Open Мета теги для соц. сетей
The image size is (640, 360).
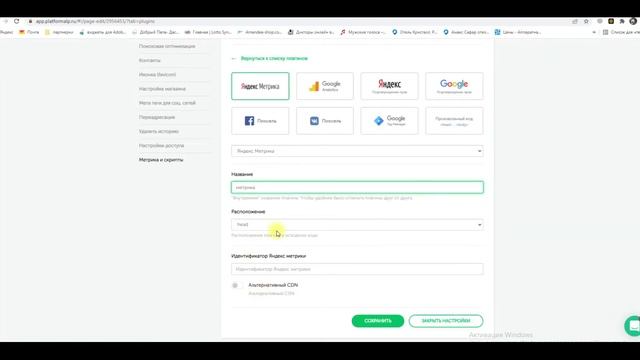tap(167, 103)
